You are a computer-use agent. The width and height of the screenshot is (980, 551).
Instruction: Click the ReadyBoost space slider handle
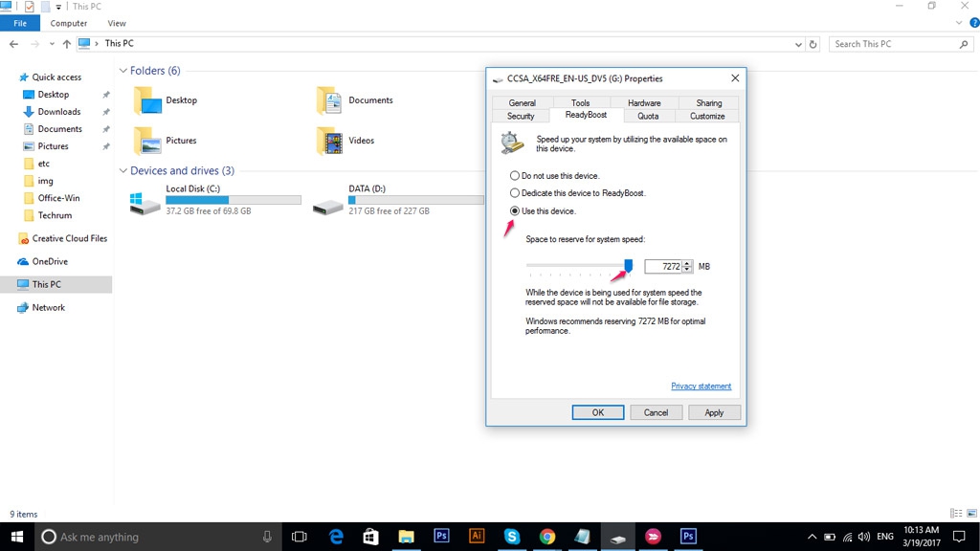[x=629, y=265]
